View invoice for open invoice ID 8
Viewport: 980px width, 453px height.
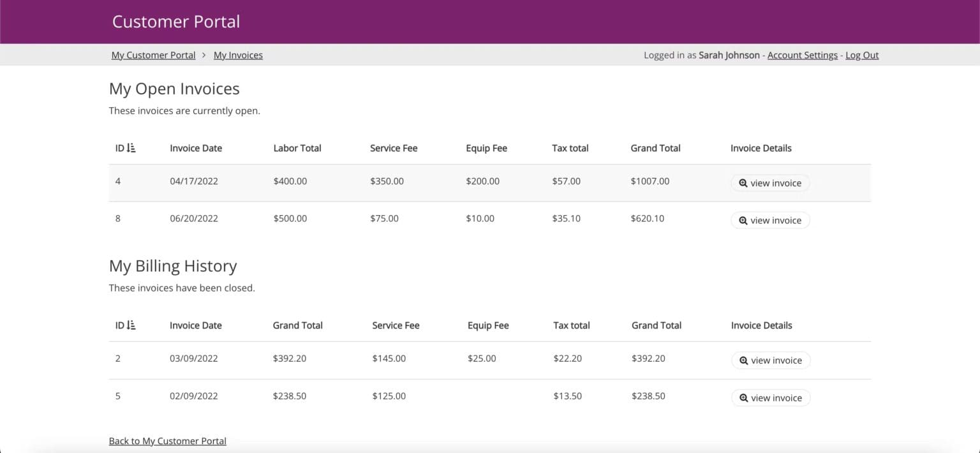tap(770, 220)
